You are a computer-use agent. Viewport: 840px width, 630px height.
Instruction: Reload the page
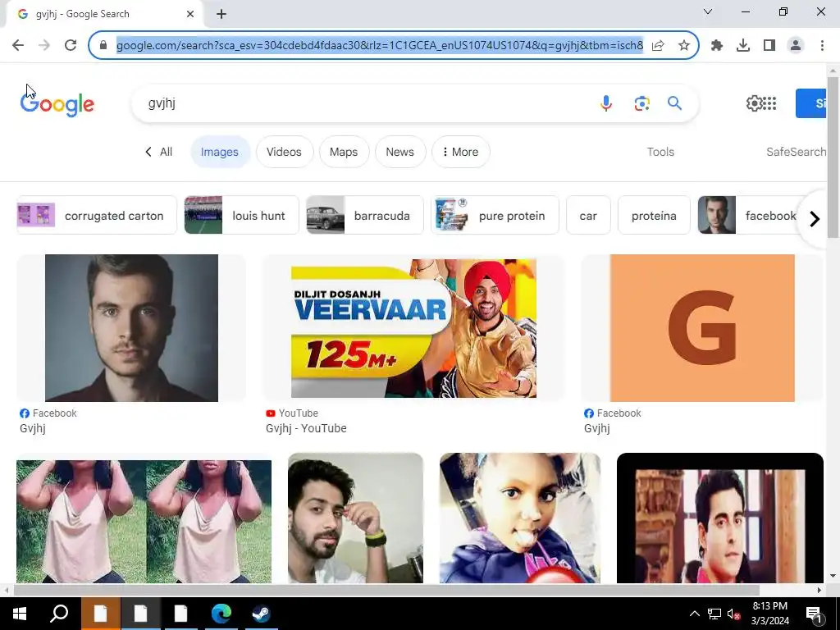click(x=71, y=45)
